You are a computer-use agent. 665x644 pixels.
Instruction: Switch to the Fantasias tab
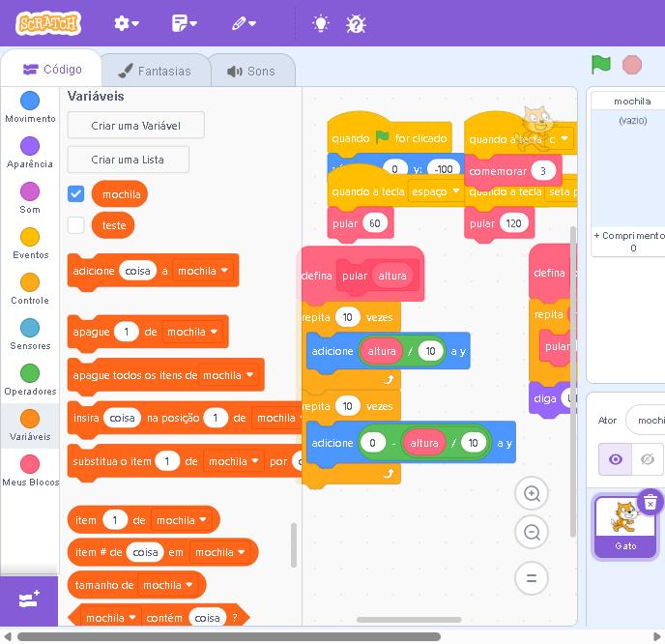pos(155,71)
